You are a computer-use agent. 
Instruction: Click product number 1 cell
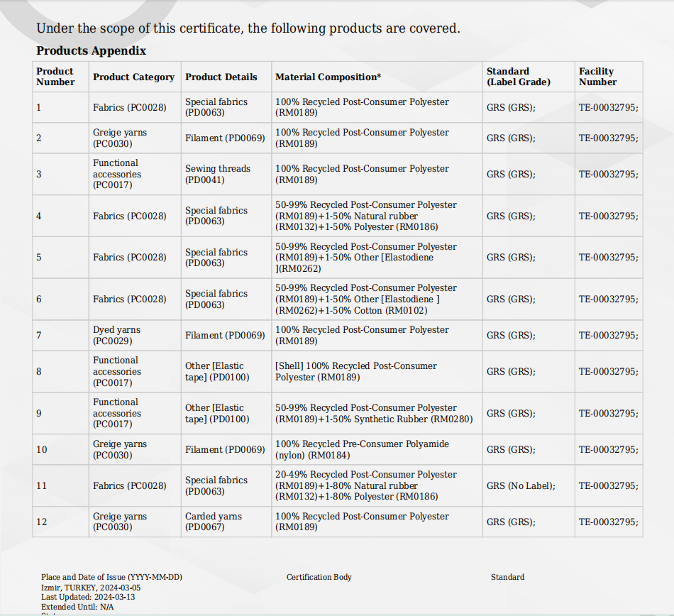[x=39, y=107]
